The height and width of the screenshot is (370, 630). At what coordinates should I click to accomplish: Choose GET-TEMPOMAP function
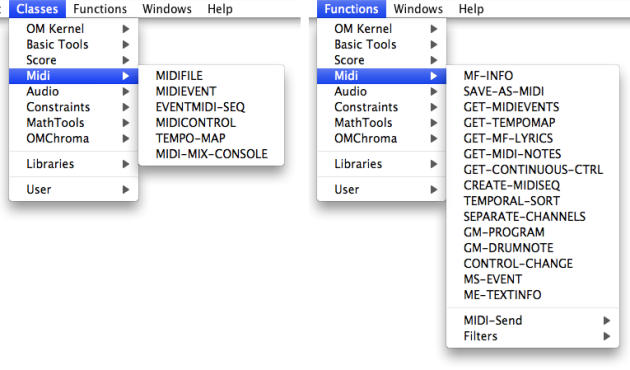[533, 123]
